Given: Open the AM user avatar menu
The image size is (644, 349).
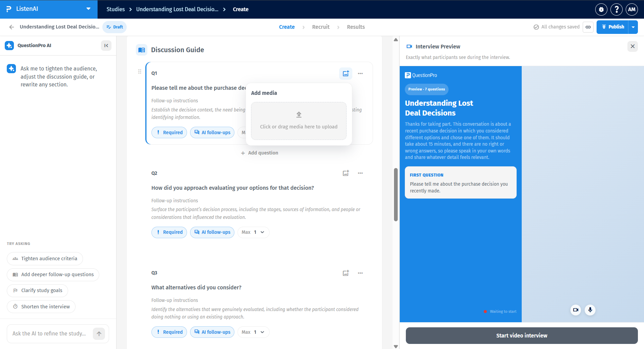Looking at the screenshot, I should 632,9.
